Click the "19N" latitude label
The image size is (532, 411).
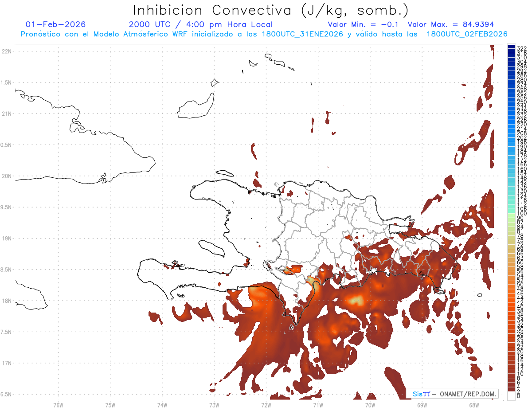[7, 239]
